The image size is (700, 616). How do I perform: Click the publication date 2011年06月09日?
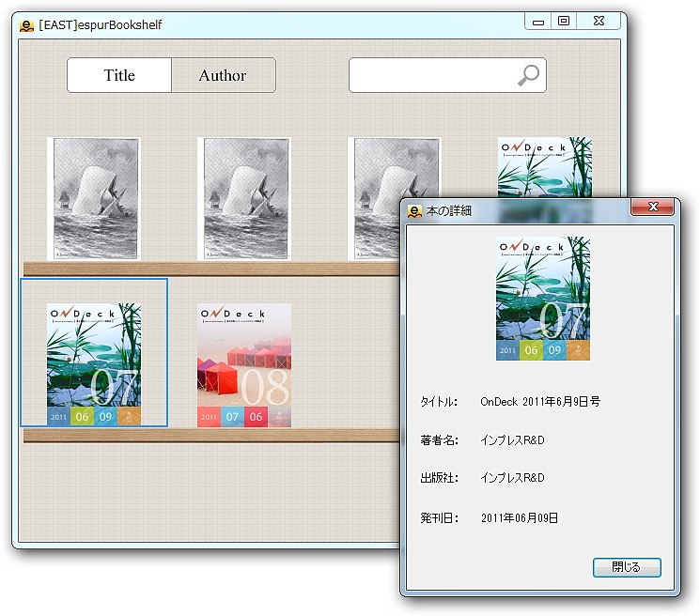point(520,517)
